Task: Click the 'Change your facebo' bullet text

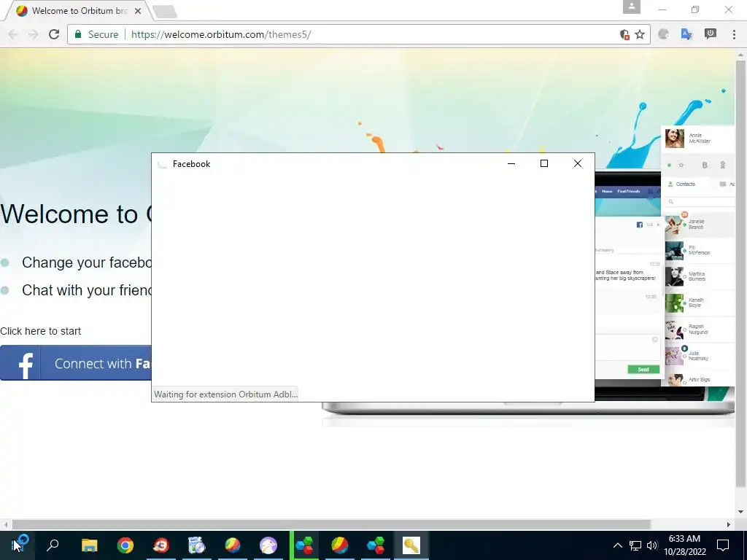Action: [x=87, y=262]
